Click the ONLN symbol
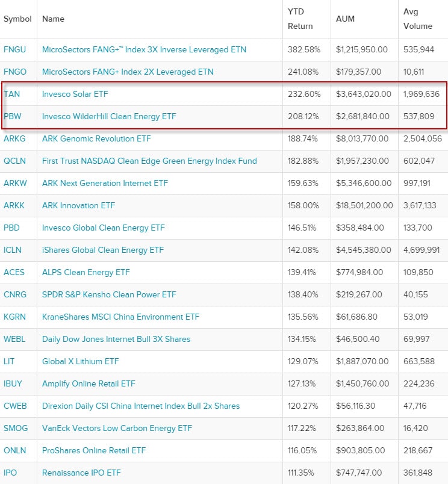This screenshot has width=448, height=484. click(15, 450)
